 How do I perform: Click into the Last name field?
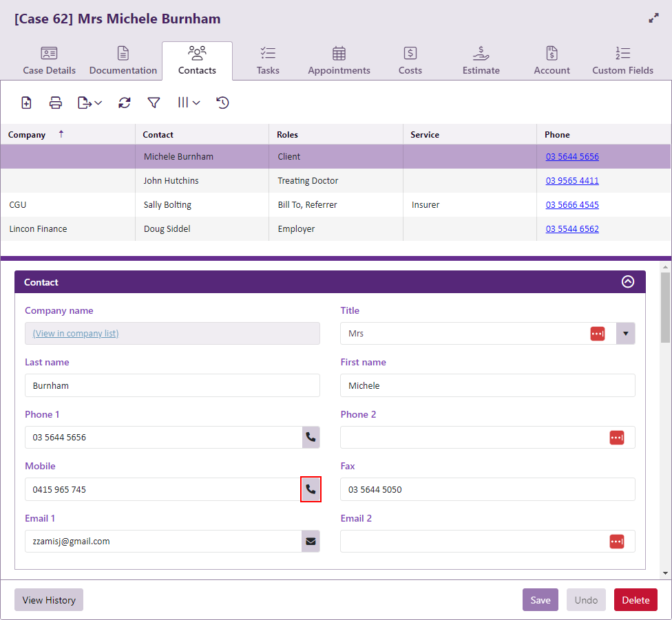tap(172, 385)
